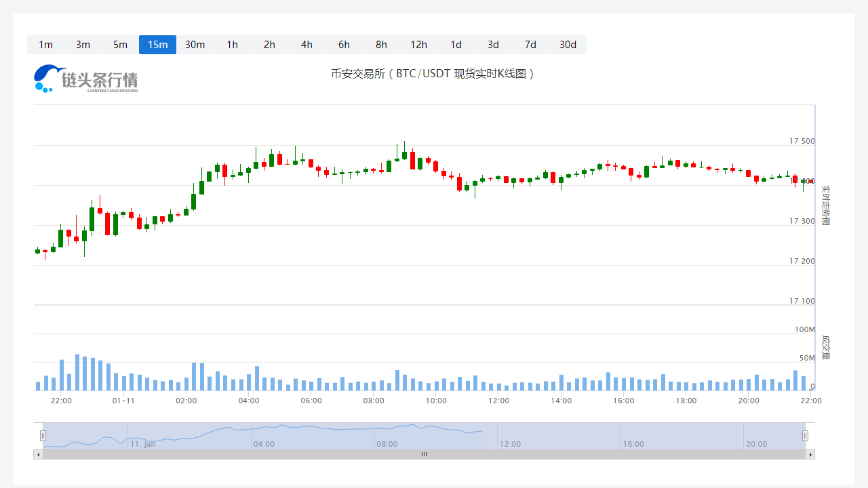
Task: Choose the 1h timeframe
Action: click(x=232, y=45)
